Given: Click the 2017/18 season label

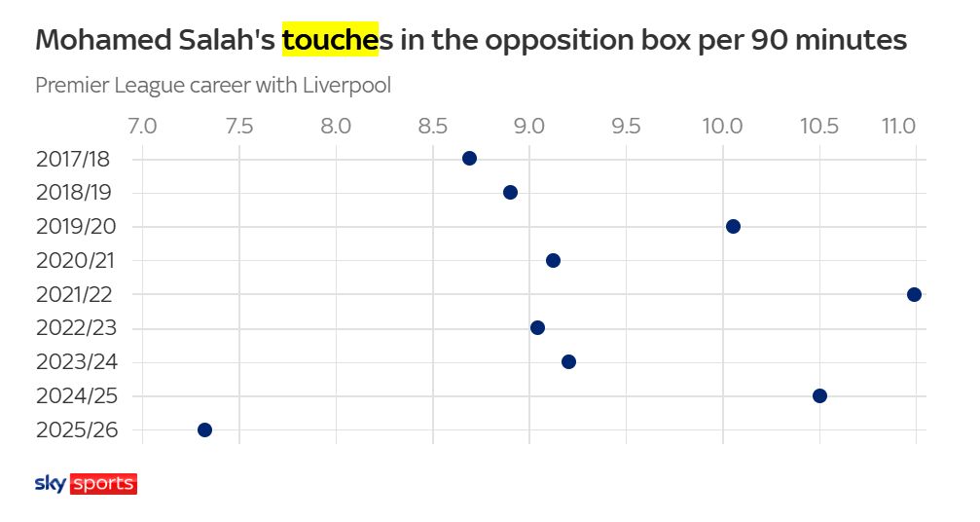Looking at the screenshot, I should click(x=76, y=159).
